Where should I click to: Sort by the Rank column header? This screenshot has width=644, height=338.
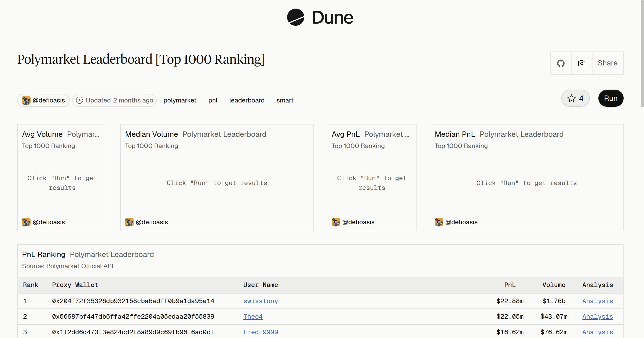[31, 285]
